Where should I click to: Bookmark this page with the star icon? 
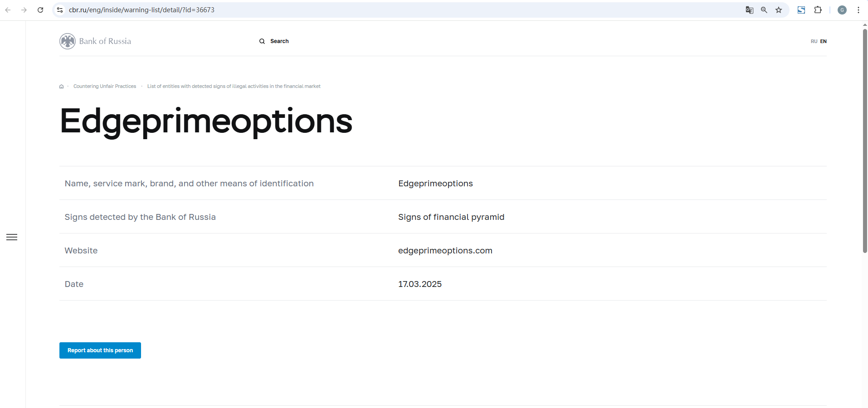tap(779, 10)
